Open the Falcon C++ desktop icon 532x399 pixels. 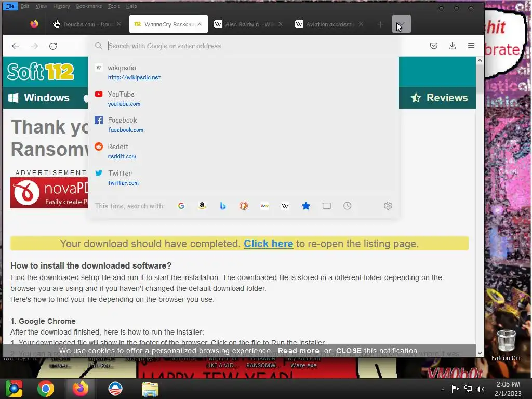click(506, 345)
